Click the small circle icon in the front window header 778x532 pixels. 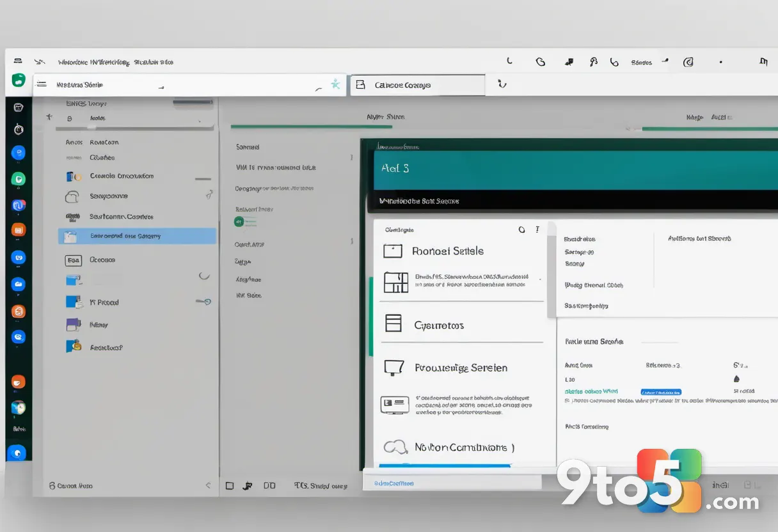[521, 229]
